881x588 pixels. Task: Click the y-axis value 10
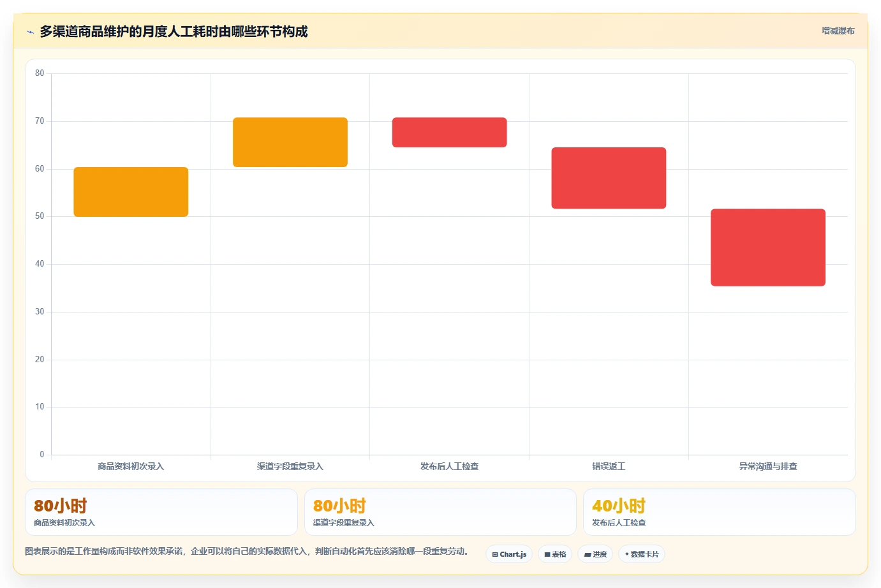(40, 407)
